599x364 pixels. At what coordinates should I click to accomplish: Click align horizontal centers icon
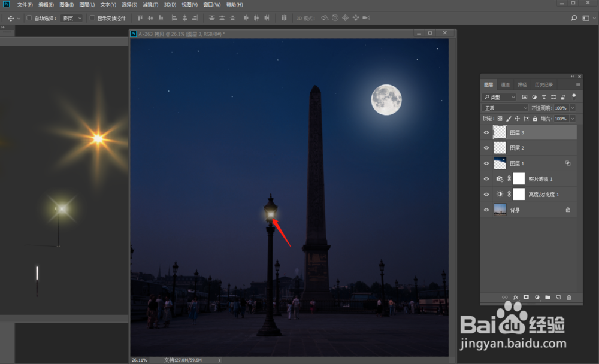pos(184,18)
